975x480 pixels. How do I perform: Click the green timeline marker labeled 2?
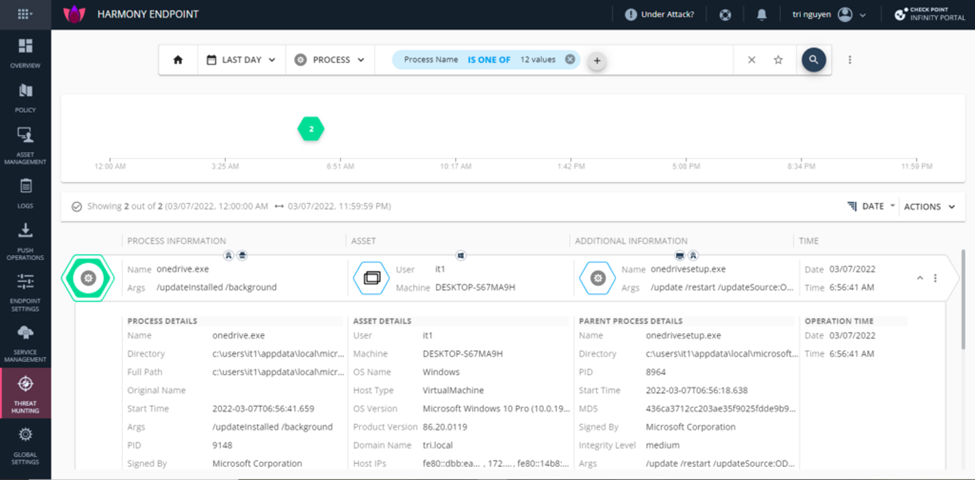pos(311,129)
